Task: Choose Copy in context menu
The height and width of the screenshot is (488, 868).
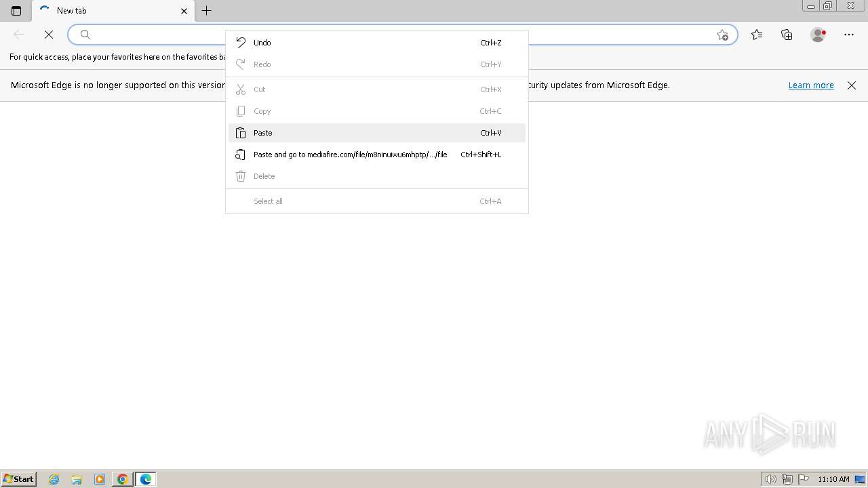Action: [x=377, y=111]
